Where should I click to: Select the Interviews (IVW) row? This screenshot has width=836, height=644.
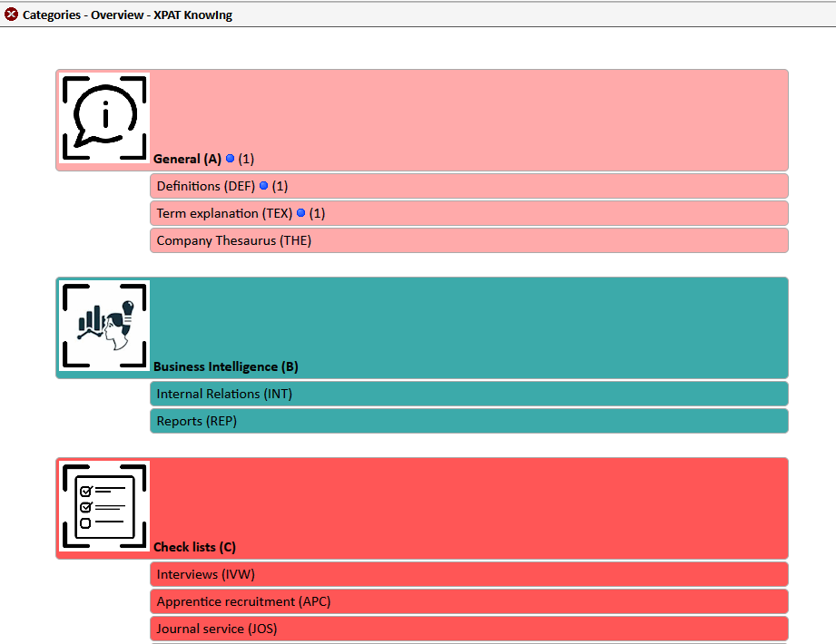[x=468, y=574]
